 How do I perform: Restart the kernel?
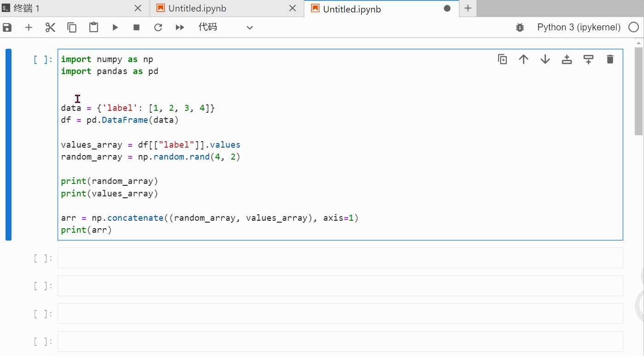[158, 28]
